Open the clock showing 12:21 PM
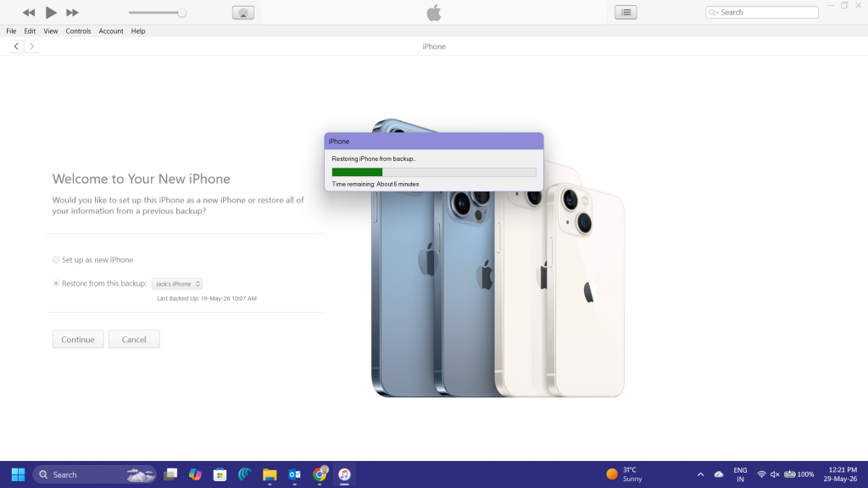Image resolution: width=868 pixels, height=488 pixels. (840, 474)
